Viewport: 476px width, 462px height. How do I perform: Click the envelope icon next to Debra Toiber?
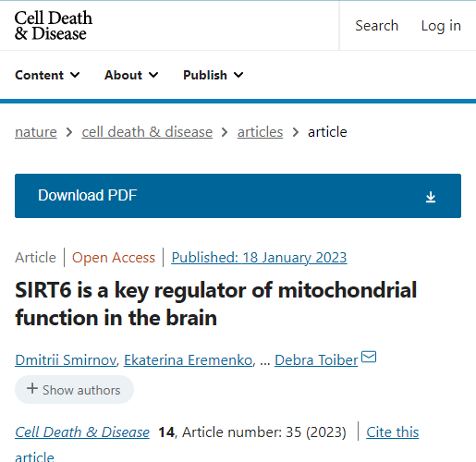pyautogui.click(x=369, y=357)
